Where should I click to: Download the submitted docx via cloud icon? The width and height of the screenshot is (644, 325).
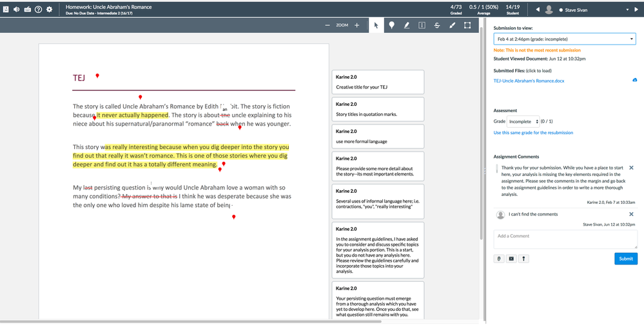pos(634,80)
